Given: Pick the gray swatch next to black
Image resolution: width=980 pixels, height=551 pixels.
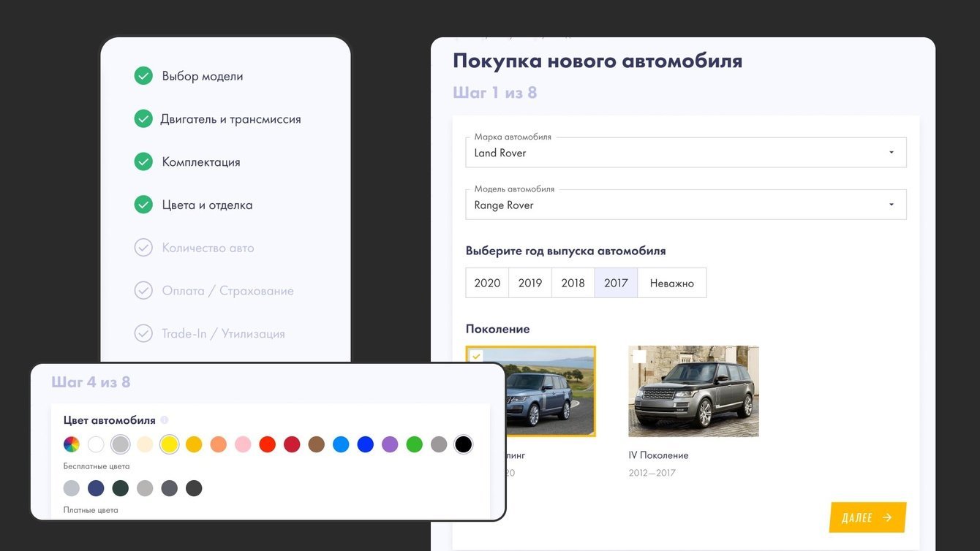Looking at the screenshot, I should tap(439, 444).
